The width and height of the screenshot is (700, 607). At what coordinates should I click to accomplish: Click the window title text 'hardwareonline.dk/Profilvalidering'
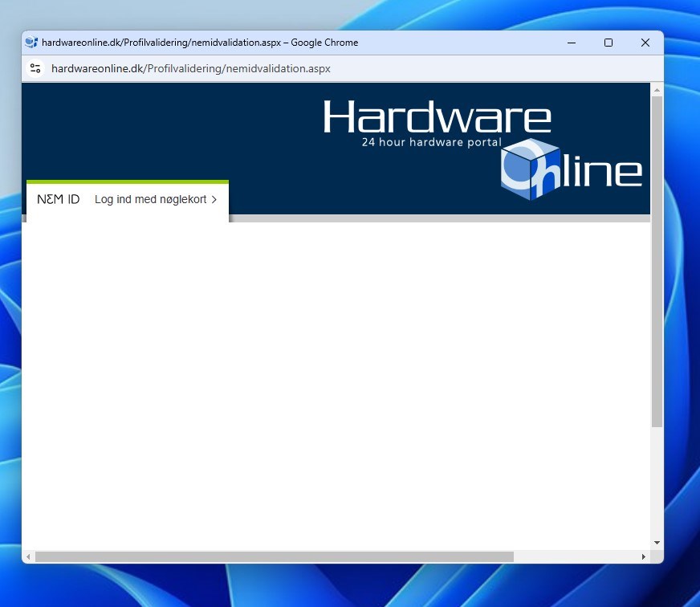point(115,43)
